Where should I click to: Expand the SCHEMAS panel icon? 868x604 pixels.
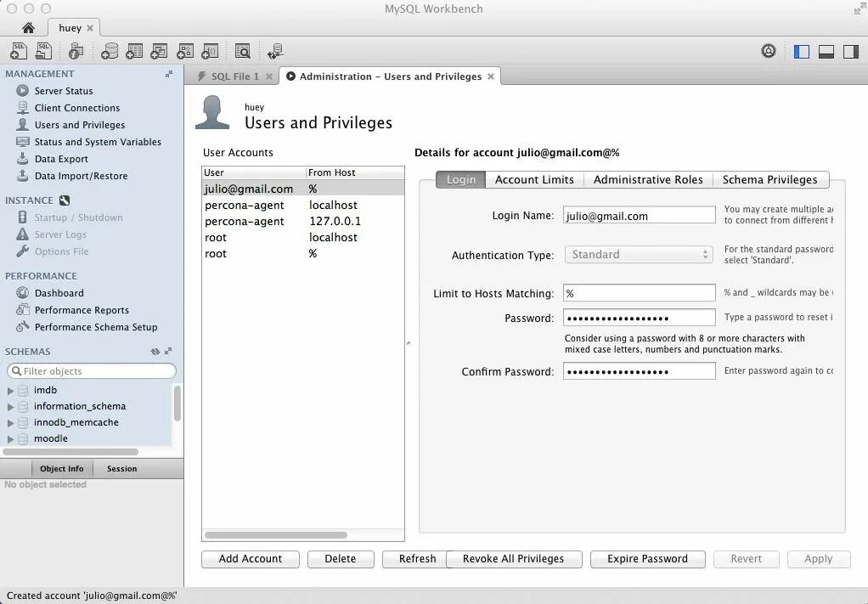point(168,351)
